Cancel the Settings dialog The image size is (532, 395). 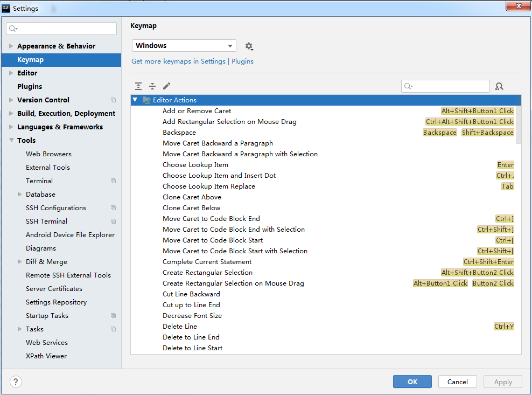coord(458,382)
